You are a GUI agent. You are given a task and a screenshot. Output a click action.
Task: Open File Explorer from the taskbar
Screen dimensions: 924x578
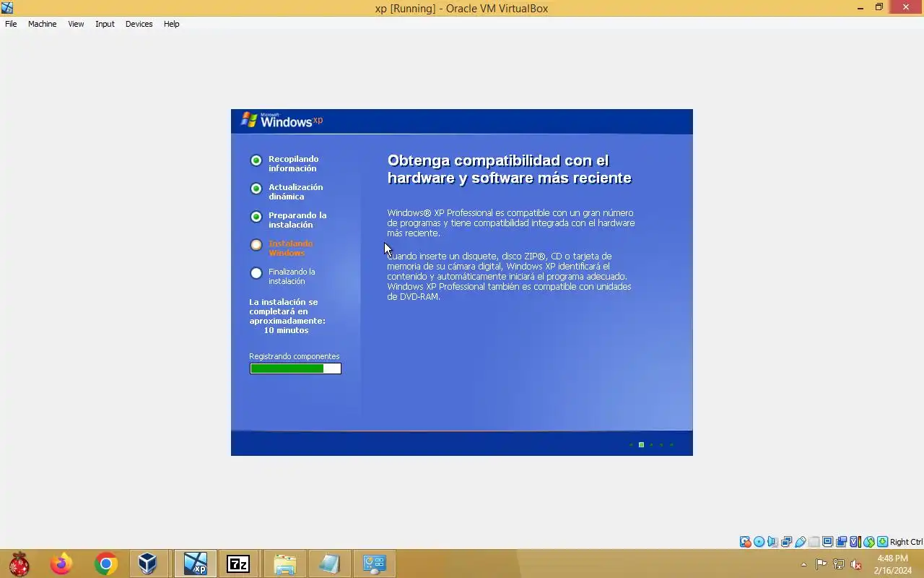(285, 564)
